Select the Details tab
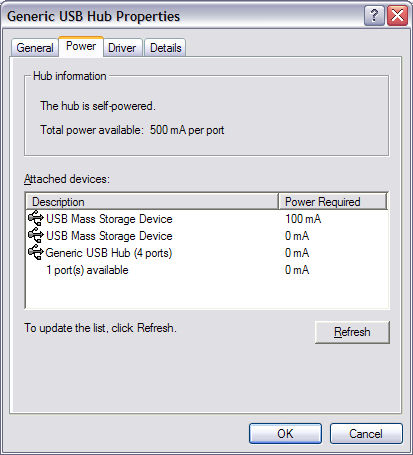The height and width of the screenshot is (455, 413). [x=165, y=48]
